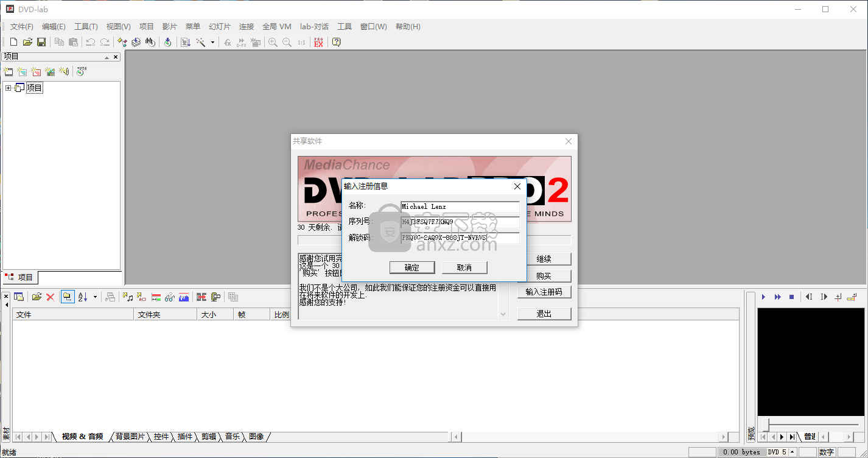Click the glasses preview icon in assets toolbar

pos(170,297)
